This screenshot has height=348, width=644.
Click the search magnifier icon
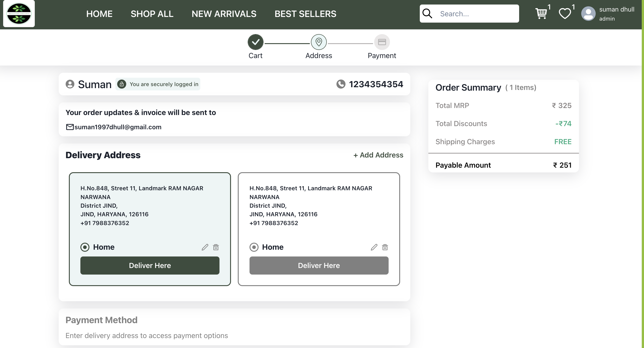point(428,13)
